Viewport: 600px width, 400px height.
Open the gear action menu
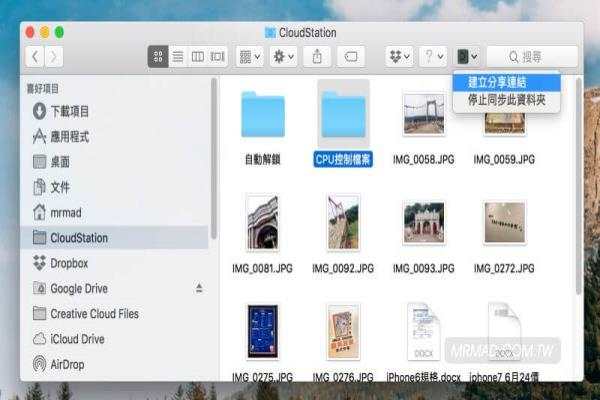[284, 57]
